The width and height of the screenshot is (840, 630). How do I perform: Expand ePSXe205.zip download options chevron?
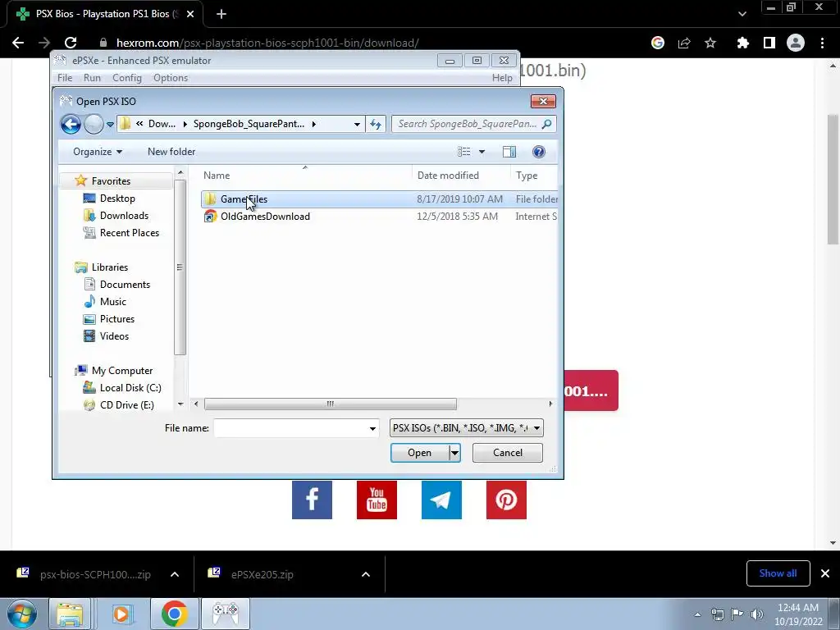click(x=366, y=574)
